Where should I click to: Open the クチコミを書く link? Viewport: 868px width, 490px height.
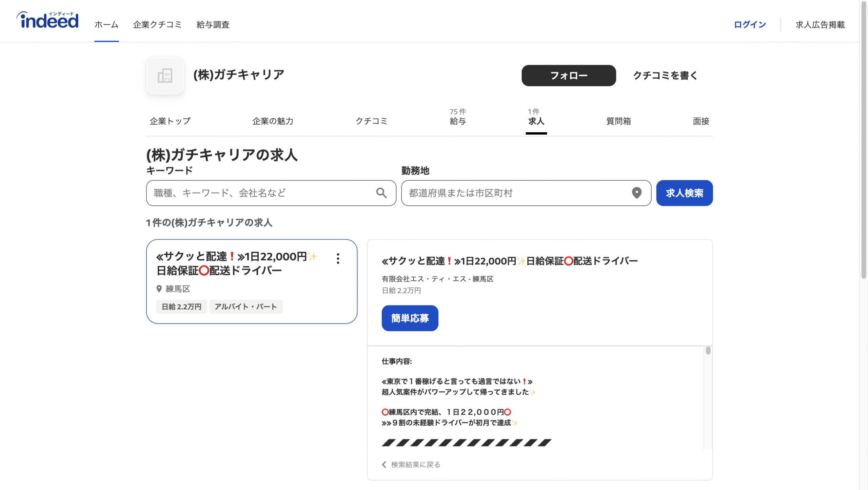click(665, 75)
